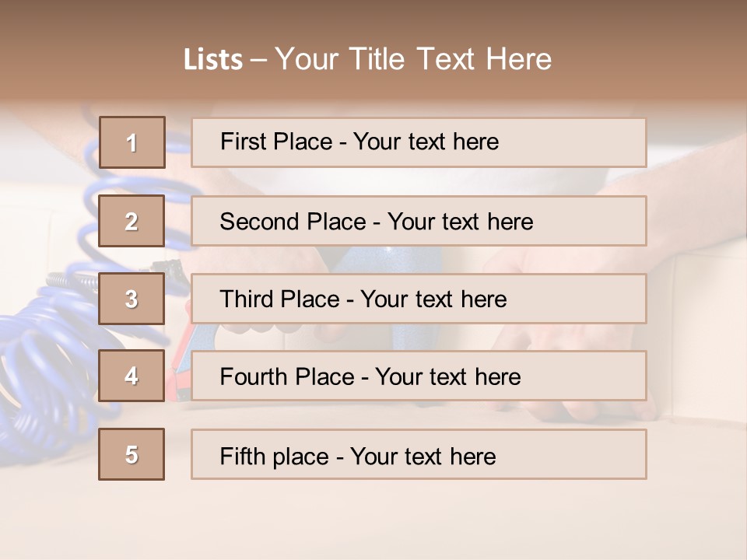This screenshot has width=747, height=560.
Task: Click the First Place text box
Action: 419,142
